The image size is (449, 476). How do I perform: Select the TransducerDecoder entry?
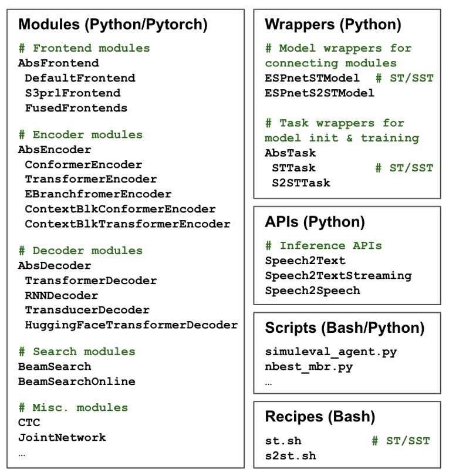[87, 310]
